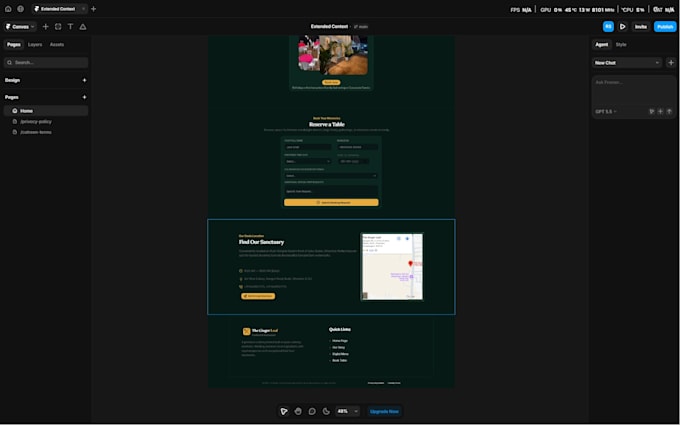Toggle dark mode moon icon
Image resolution: width=680 pixels, height=425 pixels.
click(x=326, y=411)
